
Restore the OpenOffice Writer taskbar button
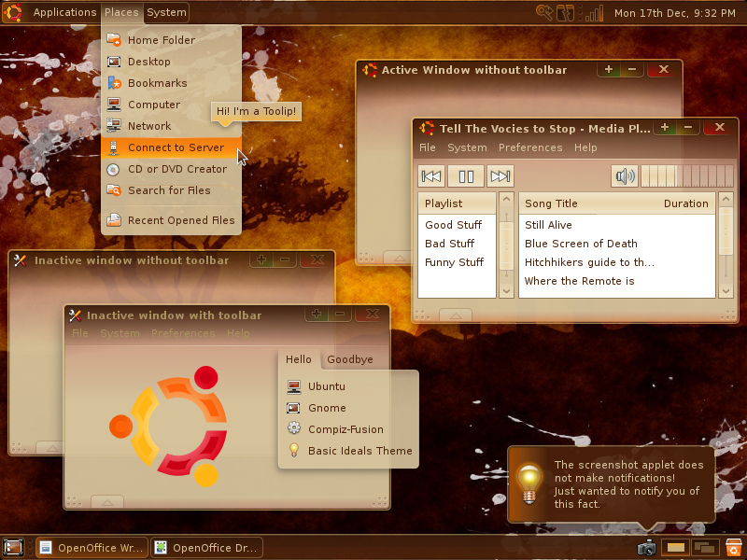[x=90, y=548]
